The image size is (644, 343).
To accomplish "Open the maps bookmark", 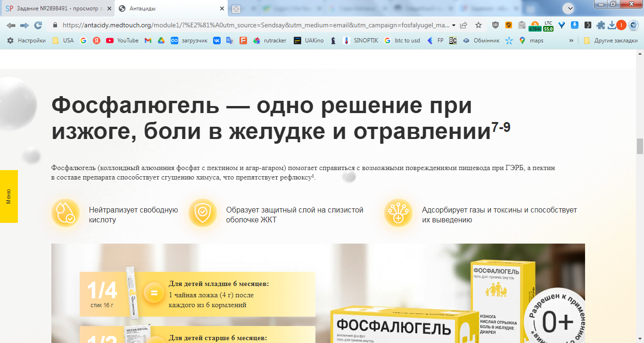I will [531, 41].
